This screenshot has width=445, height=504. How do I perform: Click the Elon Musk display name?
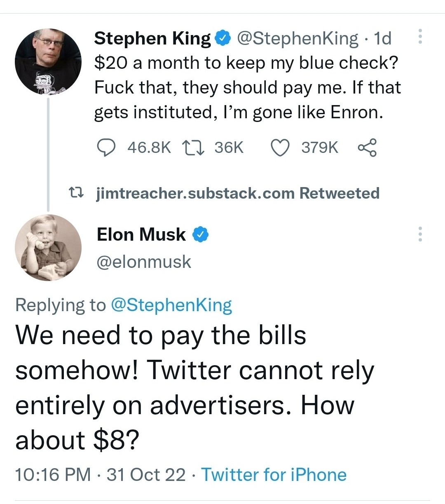click(141, 234)
